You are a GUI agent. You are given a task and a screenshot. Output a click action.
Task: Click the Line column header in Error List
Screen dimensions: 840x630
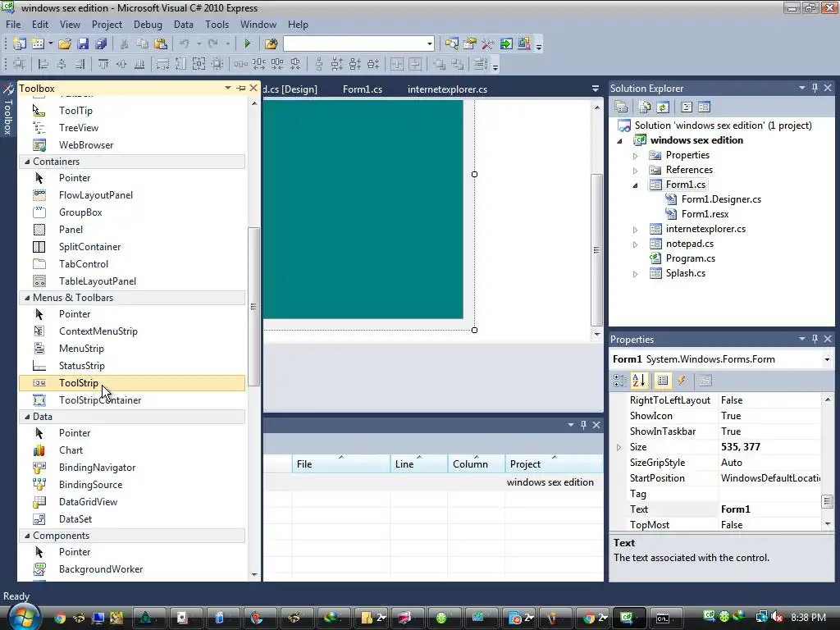419,464
